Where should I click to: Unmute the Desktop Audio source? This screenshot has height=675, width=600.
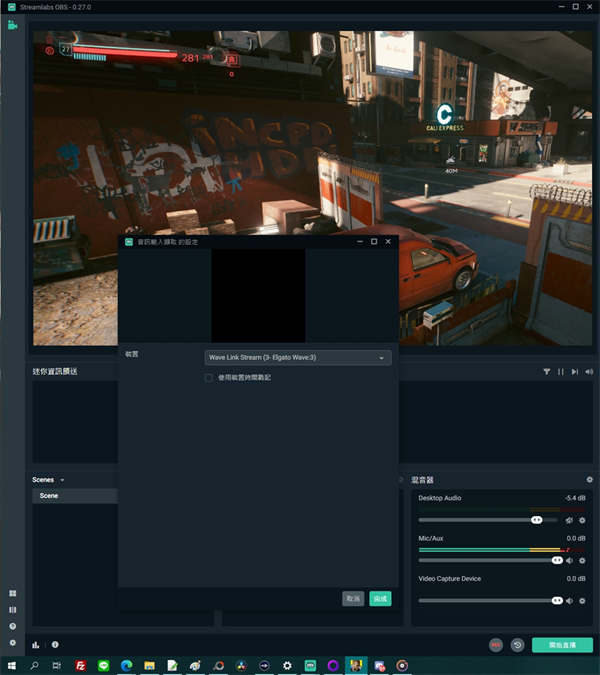click(569, 520)
